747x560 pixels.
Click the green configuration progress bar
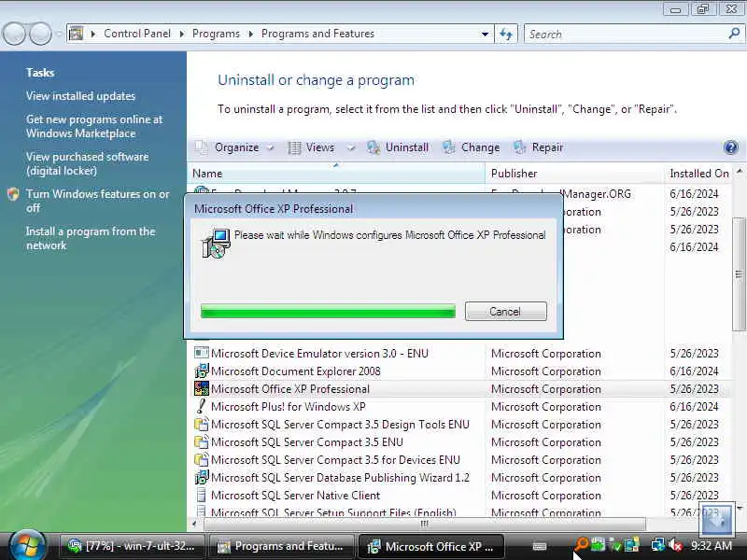tap(329, 312)
